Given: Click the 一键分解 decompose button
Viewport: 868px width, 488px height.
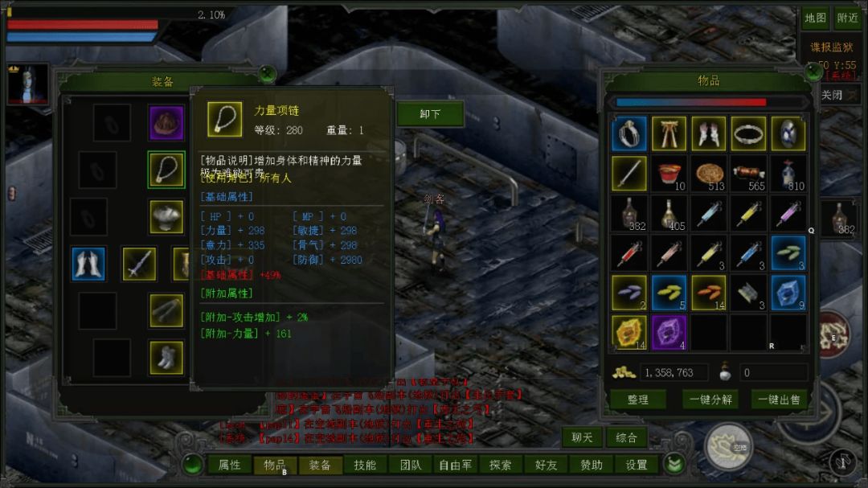Looking at the screenshot, I should (710, 400).
